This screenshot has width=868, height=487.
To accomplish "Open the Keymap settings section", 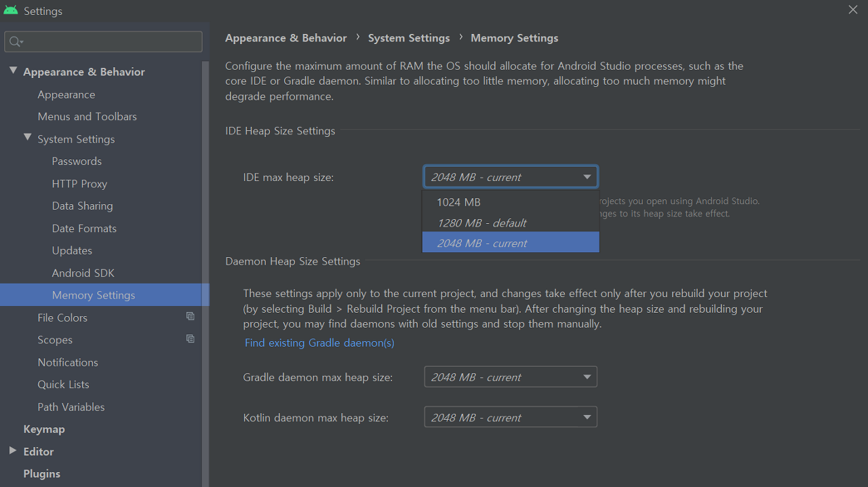I will coord(43,429).
